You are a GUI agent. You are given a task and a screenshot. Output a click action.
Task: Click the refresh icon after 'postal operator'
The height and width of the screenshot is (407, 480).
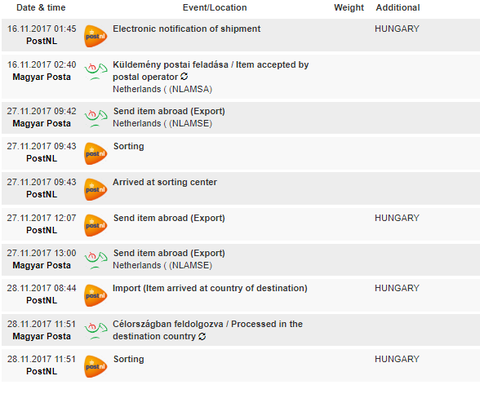pyautogui.click(x=184, y=77)
